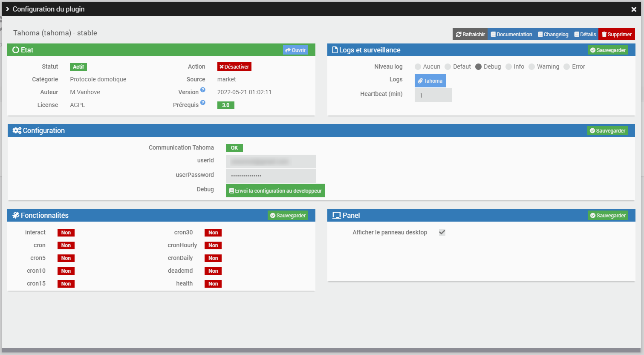The height and width of the screenshot is (355, 644).
Task: Click the Non label for cron10
Action: coord(66,271)
